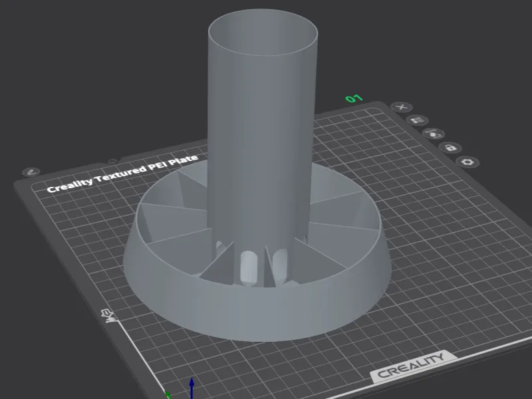Click the blue Z axis arrow
Image resolution: width=532 pixels, height=399 pixels.
(x=192, y=388)
